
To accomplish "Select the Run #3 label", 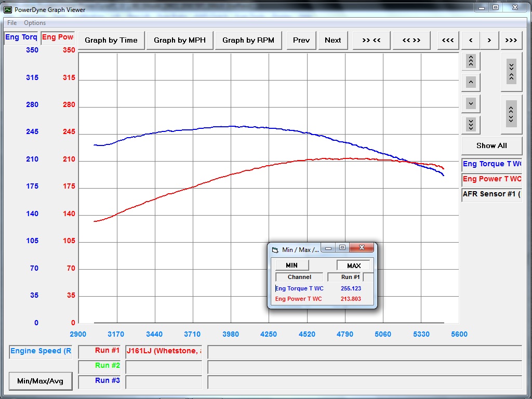I will coord(99,381).
